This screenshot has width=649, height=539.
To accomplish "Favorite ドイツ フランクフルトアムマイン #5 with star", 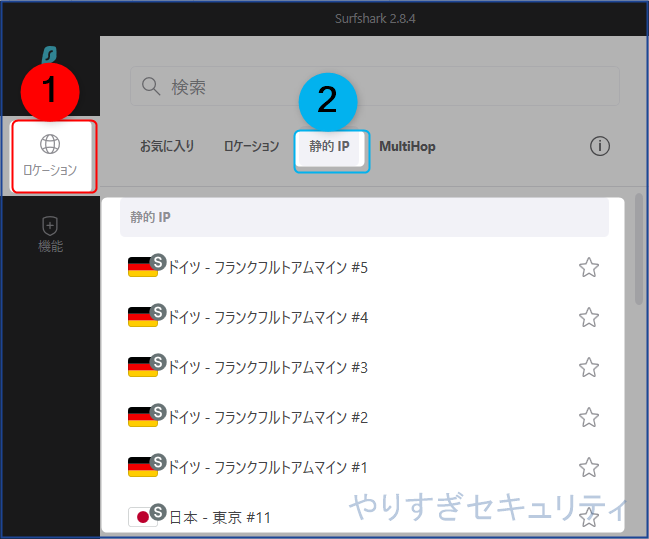I will (x=589, y=267).
